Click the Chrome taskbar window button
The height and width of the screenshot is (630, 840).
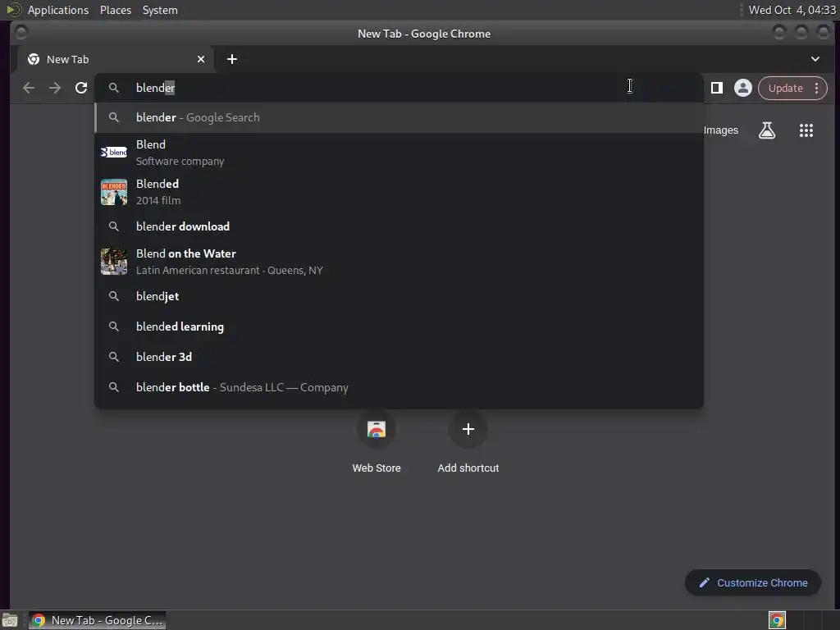(x=97, y=620)
